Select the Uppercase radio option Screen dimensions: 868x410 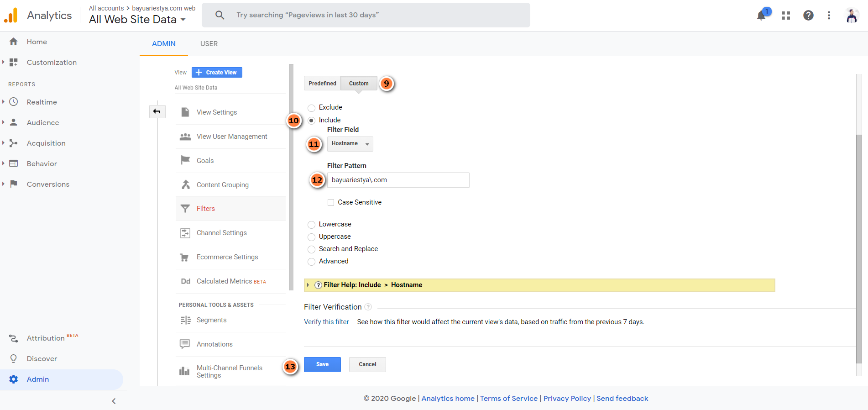311,237
